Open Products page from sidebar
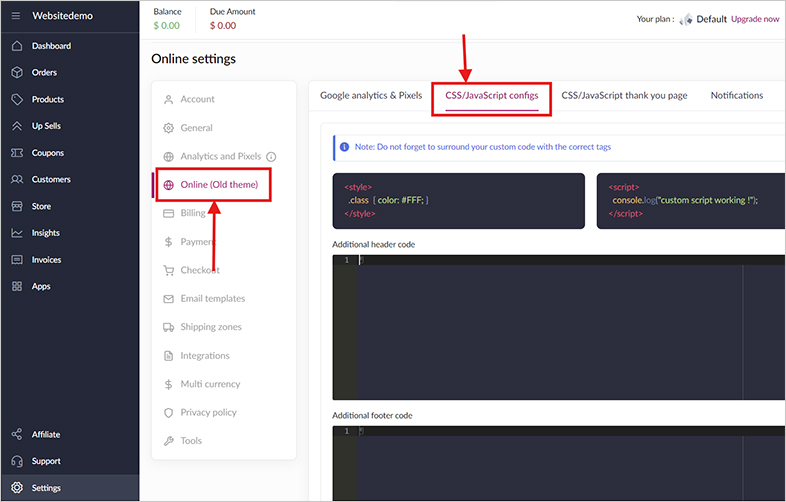 tap(48, 99)
